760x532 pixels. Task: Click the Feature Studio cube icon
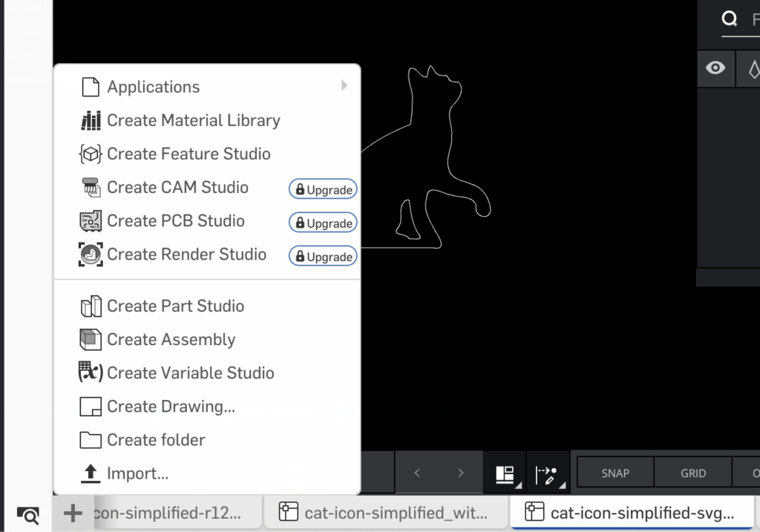click(x=90, y=154)
